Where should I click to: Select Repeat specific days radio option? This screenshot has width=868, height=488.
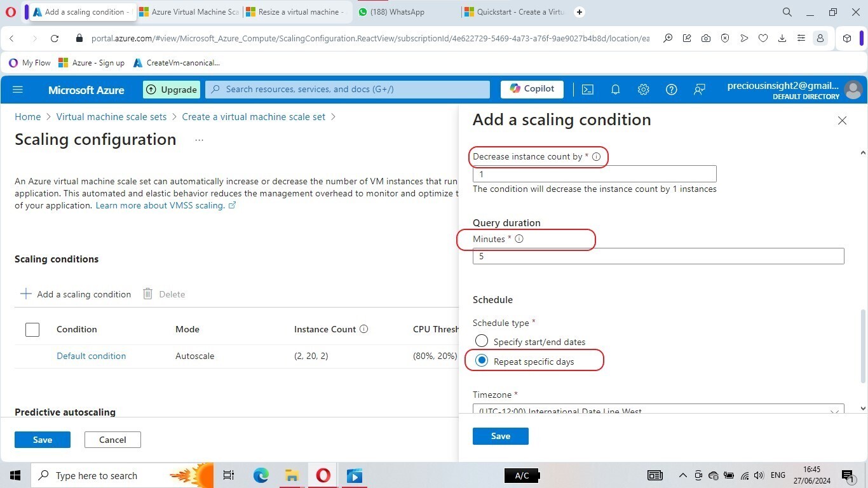click(482, 361)
